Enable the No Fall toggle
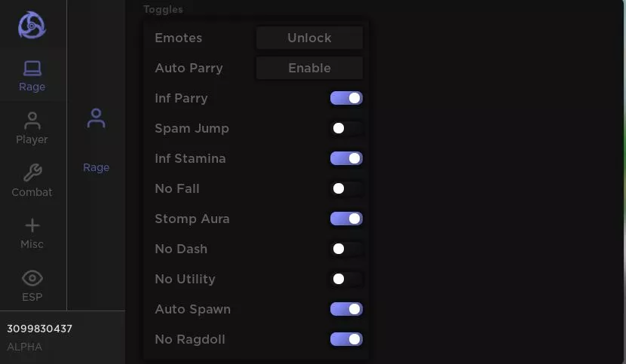 click(x=346, y=188)
